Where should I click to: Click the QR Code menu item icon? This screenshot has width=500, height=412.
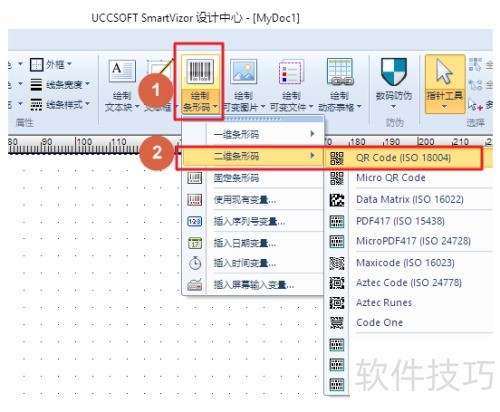(337, 158)
